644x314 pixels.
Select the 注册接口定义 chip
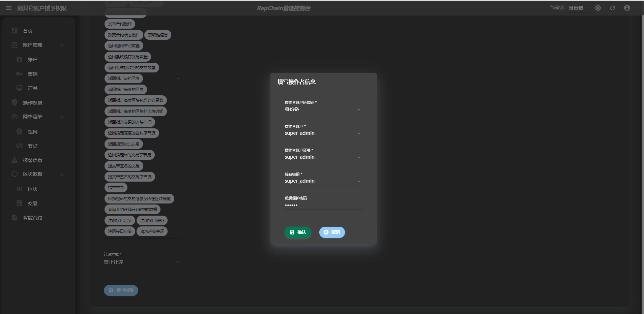(120, 220)
